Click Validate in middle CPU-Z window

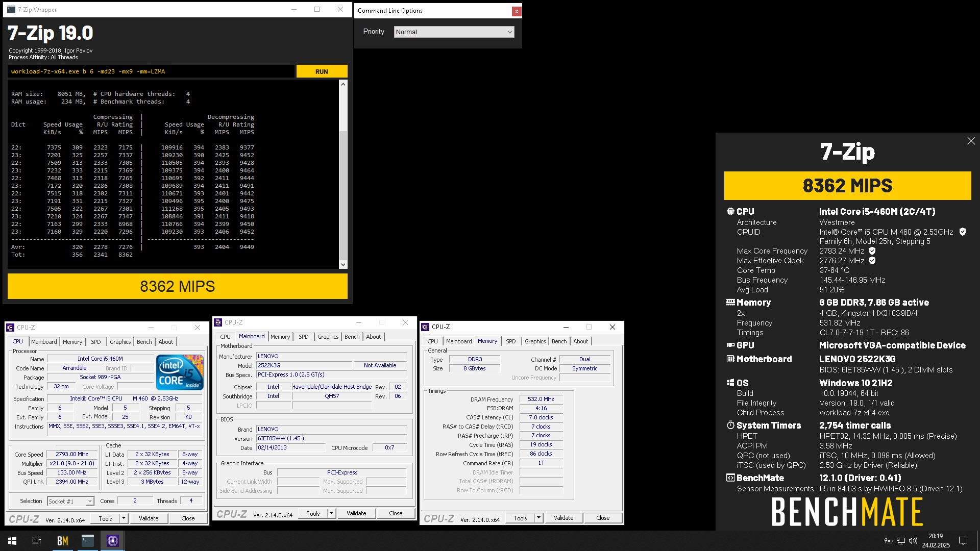coord(356,513)
